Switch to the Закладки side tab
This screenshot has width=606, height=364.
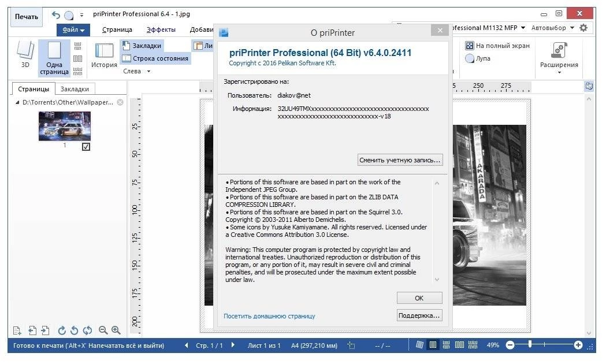click(75, 89)
